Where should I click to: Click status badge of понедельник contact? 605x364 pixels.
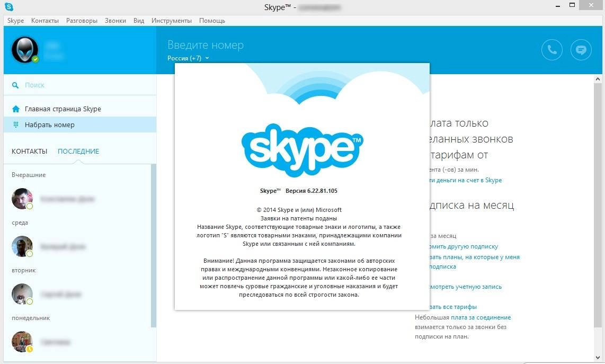click(x=30, y=349)
